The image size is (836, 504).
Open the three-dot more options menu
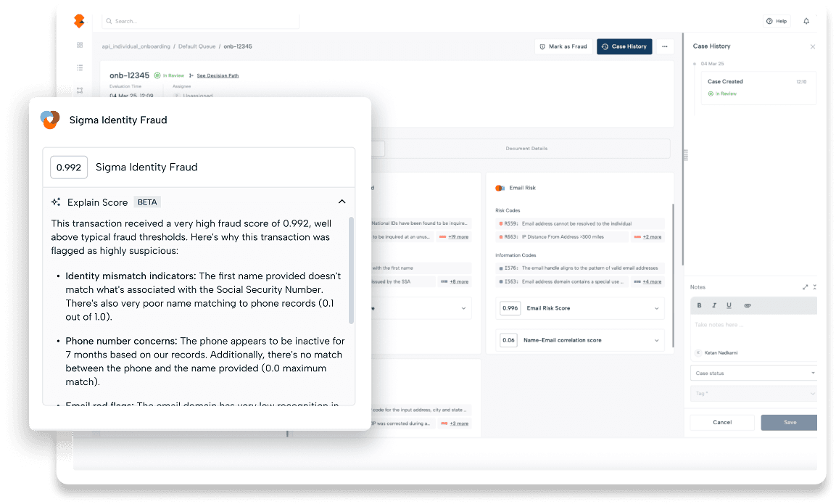pos(664,46)
